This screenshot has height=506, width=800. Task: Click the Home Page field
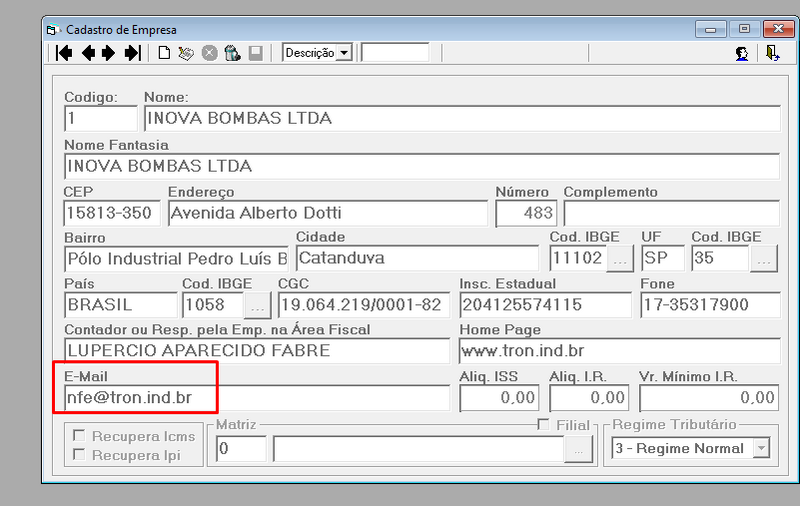[x=620, y=351]
